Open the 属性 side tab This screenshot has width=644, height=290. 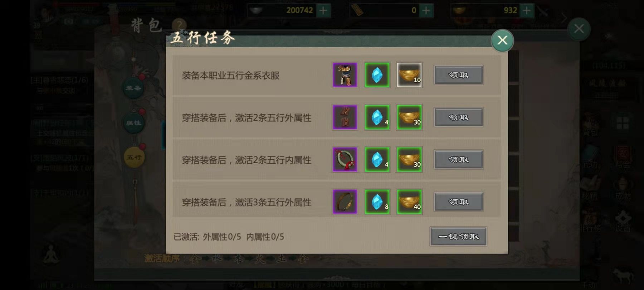133,123
